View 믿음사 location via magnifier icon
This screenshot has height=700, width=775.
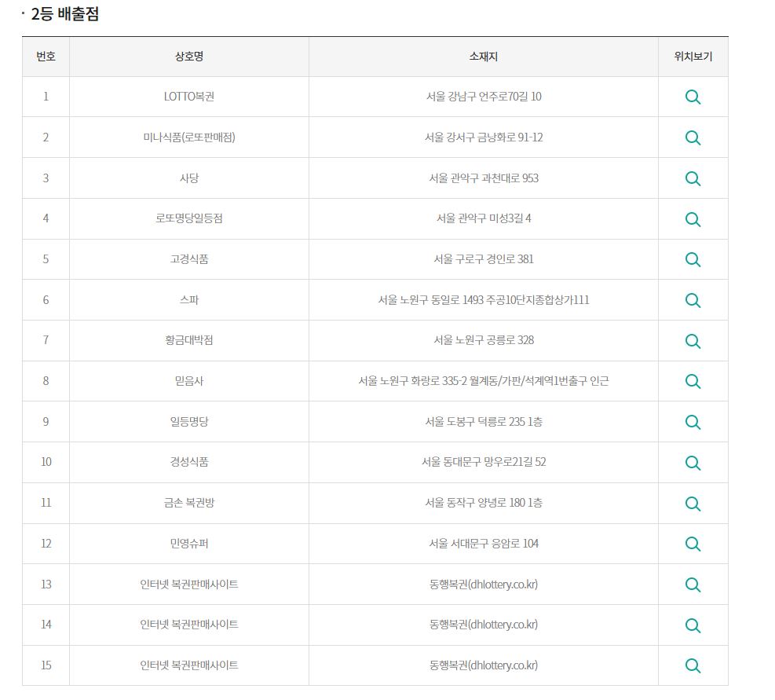[693, 381]
